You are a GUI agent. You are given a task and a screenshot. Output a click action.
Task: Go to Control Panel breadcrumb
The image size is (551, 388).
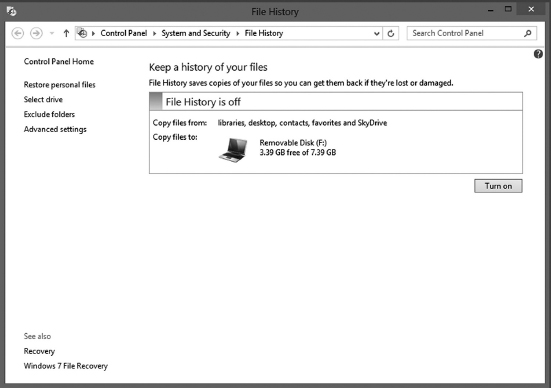pos(124,33)
